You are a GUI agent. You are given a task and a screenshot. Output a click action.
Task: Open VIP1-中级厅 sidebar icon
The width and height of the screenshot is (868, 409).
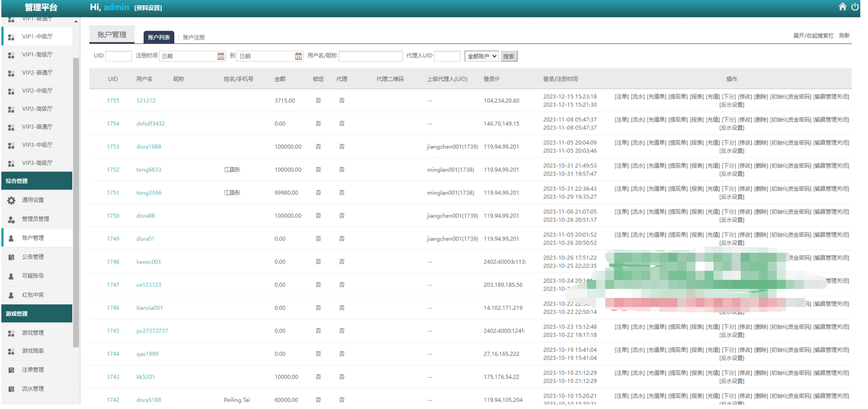point(11,37)
